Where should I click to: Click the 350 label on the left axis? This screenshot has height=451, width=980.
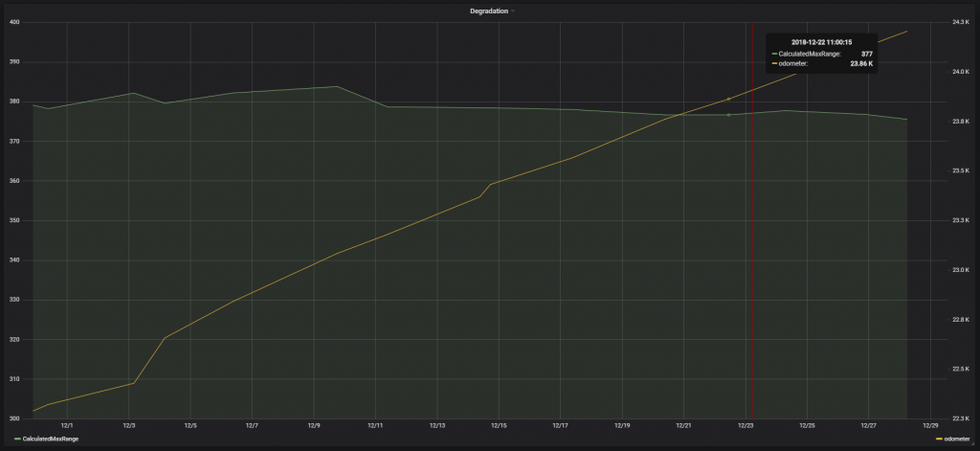[13, 220]
